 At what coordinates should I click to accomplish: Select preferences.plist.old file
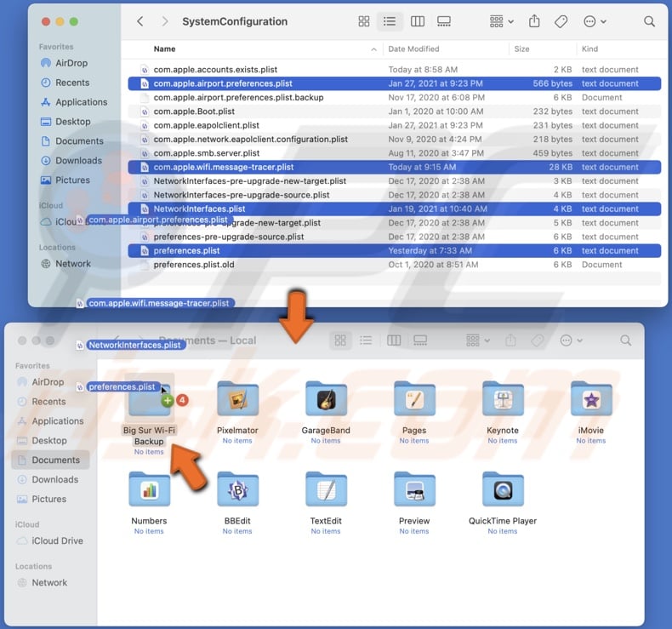(x=395, y=265)
